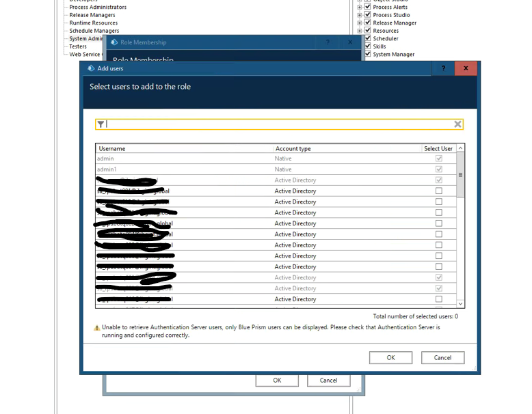Click the Scheduler permission label
This screenshot has height=414, width=532.
[386, 39]
